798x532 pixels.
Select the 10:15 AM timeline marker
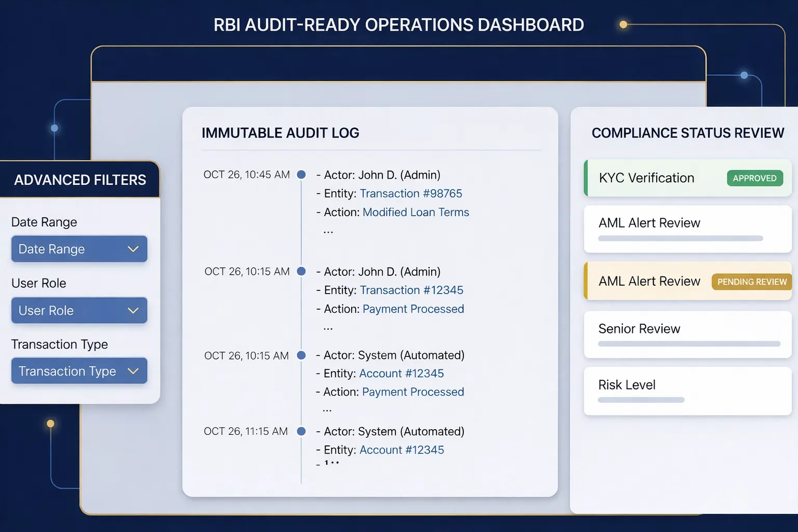(301, 271)
